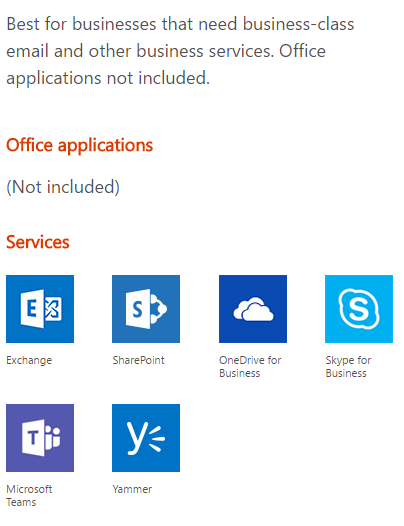This screenshot has height=526, width=404.
Task: Select the OneDrive for Business label
Action: (x=250, y=366)
